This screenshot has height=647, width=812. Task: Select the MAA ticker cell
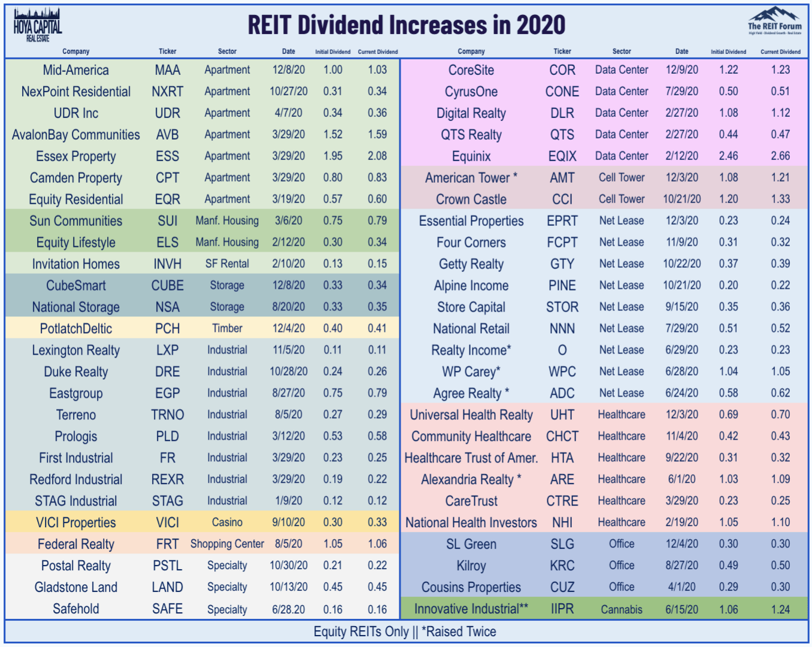(x=168, y=69)
